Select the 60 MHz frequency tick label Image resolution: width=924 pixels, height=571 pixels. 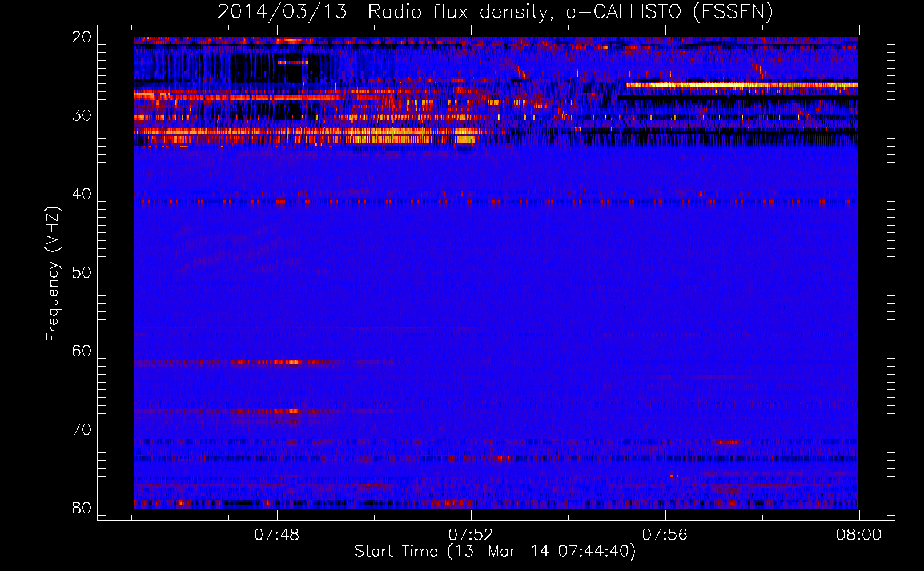tap(82, 351)
